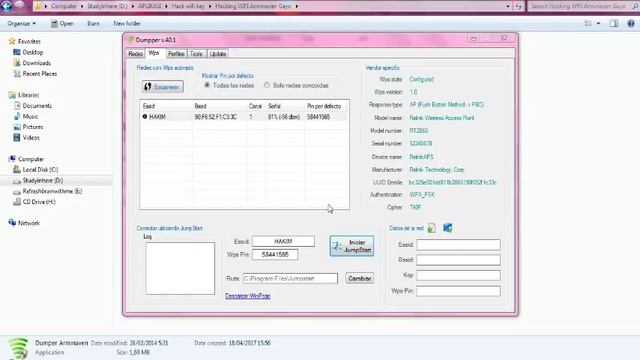Open the change view dropdown arrow
Image resolution: width=640 pixels, height=360 pixels.
click(x=598, y=24)
